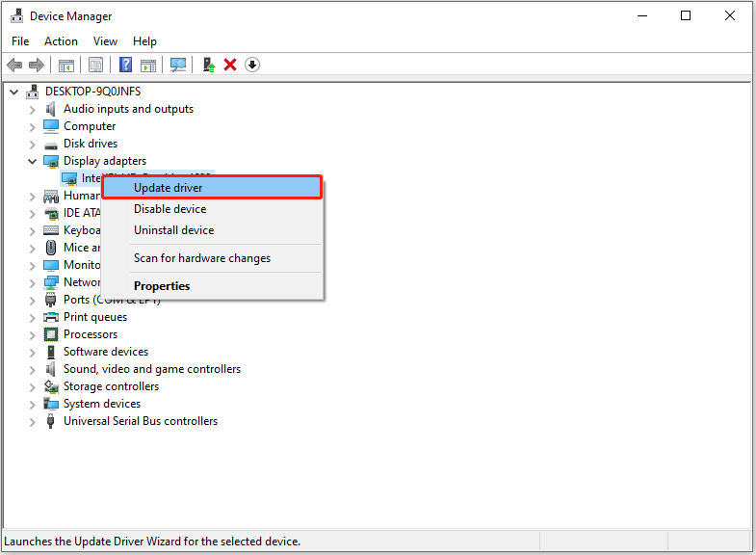Click Scan for hardware changes monitor icon
This screenshot has height=555, width=756.
click(x=178, y=65)
